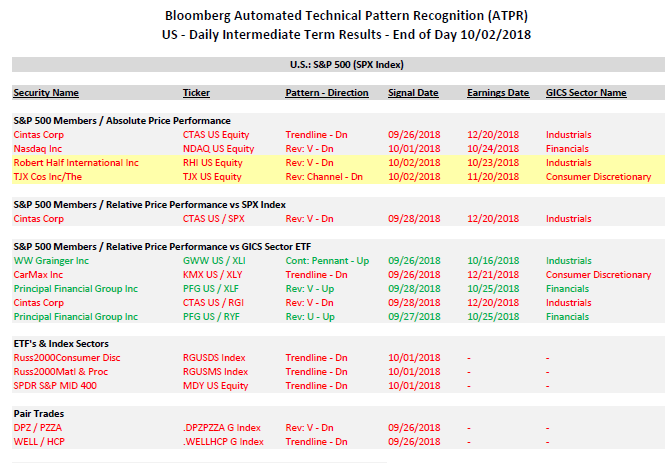The height and width of the screenshot is (463, 665).
Task: Select Consumer Discretionary sector in TJX row
Action: pos(598,177)
